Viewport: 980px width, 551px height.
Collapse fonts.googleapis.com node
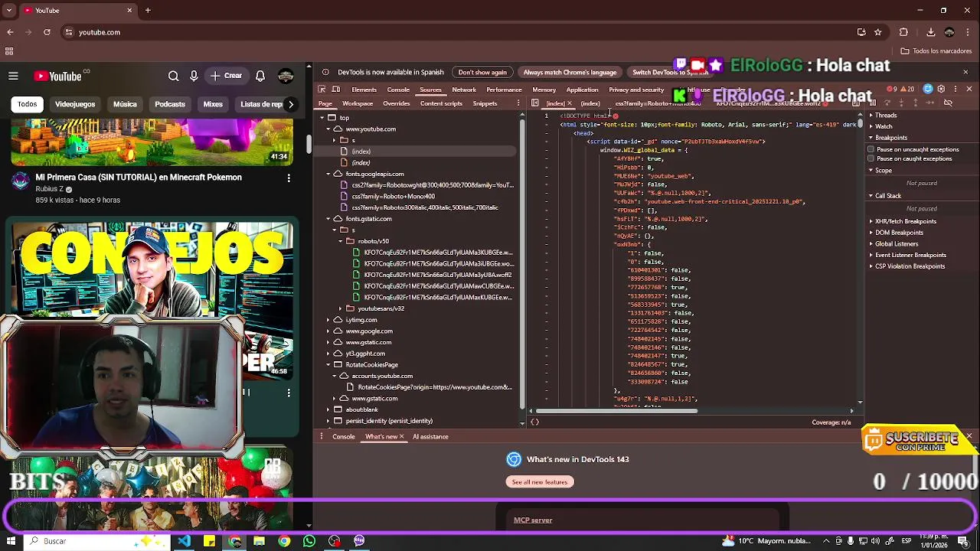click(x=328, y=174)
